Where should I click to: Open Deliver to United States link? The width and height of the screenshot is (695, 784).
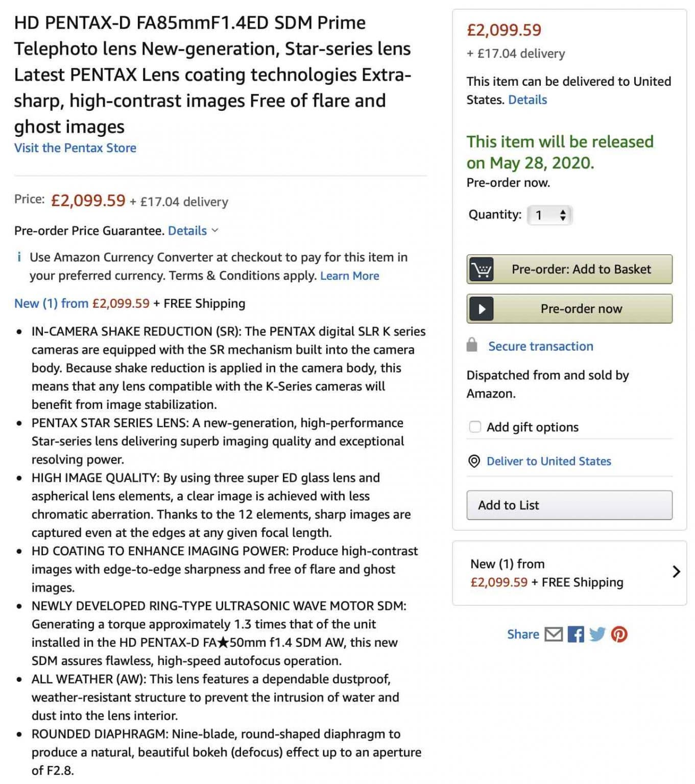coord(548,461)
